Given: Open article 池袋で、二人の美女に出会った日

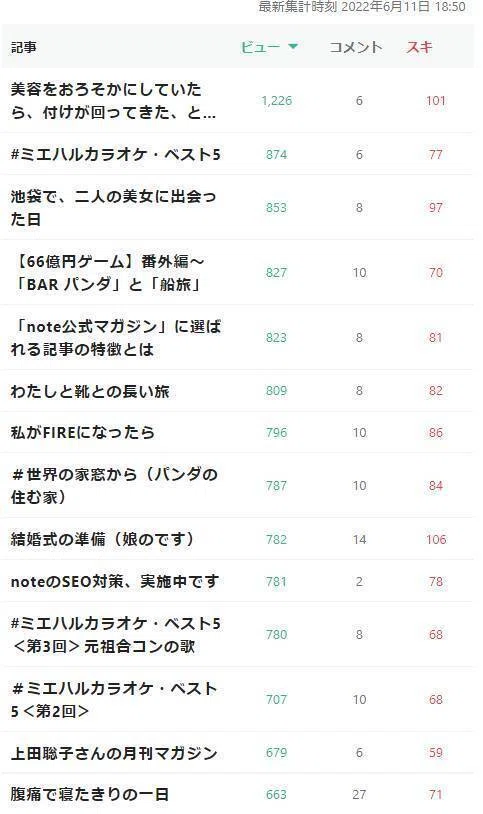Looking at the screenshot, I should tap(113, 208).
